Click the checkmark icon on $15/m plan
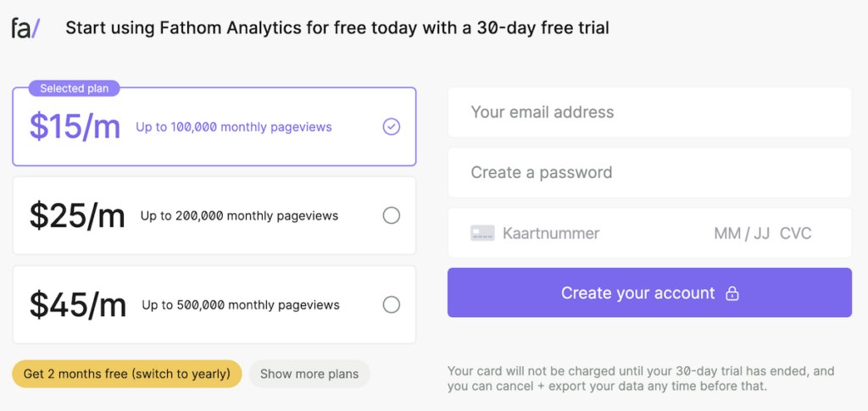The height and width of the screenshot is (411, 868). click(391, 126)
